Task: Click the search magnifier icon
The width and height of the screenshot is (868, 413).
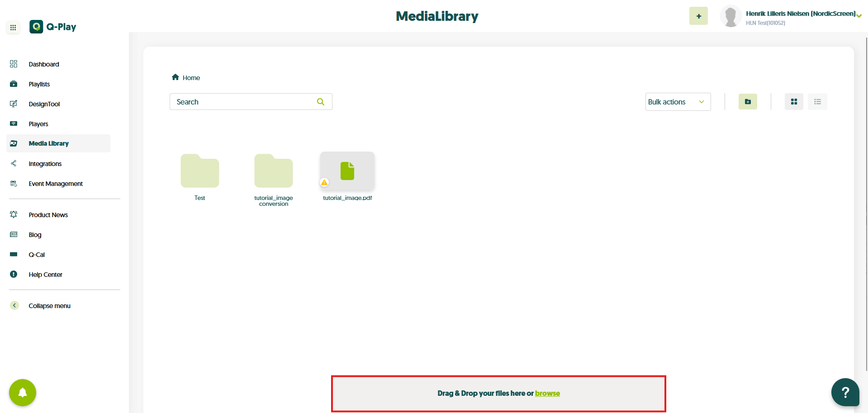Action: pos(321,102)
